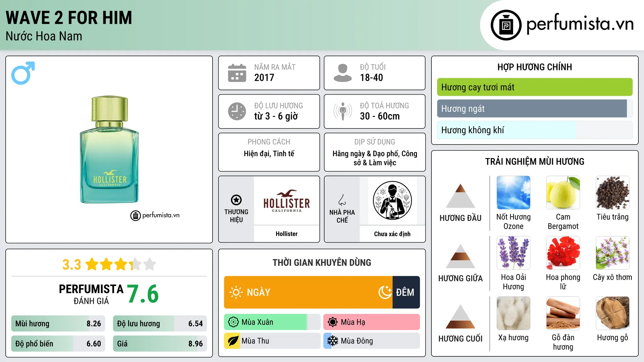Click the ĐÊM nighttime bar segment
Image resolution: width=644 pixels, height=362 pixels.
click(x=406, y=292)
